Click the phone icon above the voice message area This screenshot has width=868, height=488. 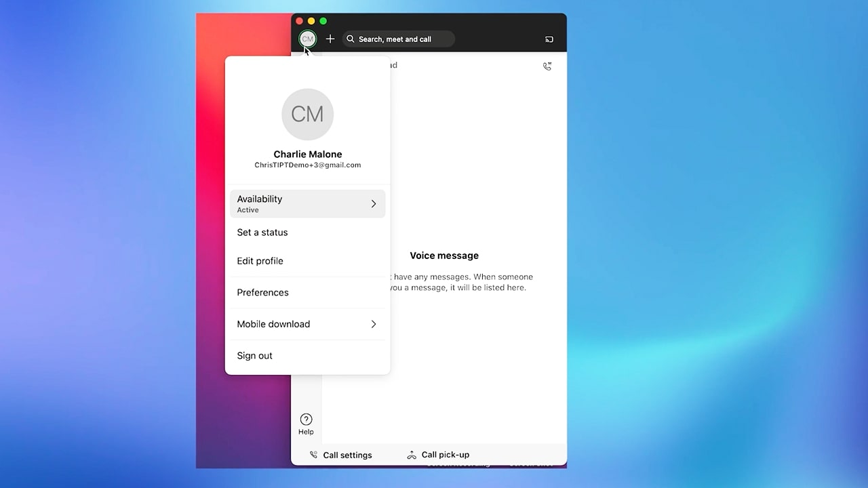(547, 66)
